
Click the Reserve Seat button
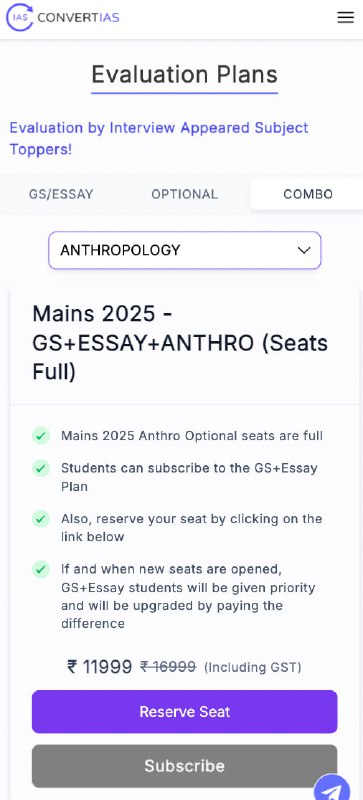(184, 712)
